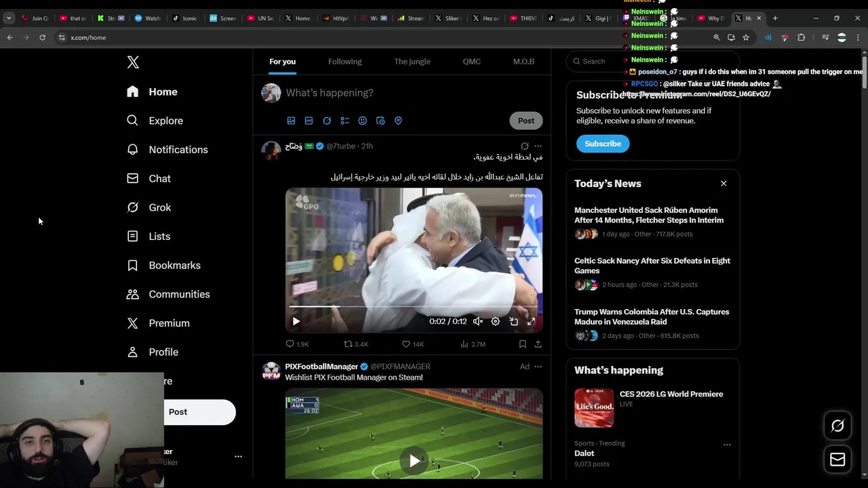This screenshot has width=868, height=488.
Task: Open Communities in the sidebar
Action: click(168, 294)
